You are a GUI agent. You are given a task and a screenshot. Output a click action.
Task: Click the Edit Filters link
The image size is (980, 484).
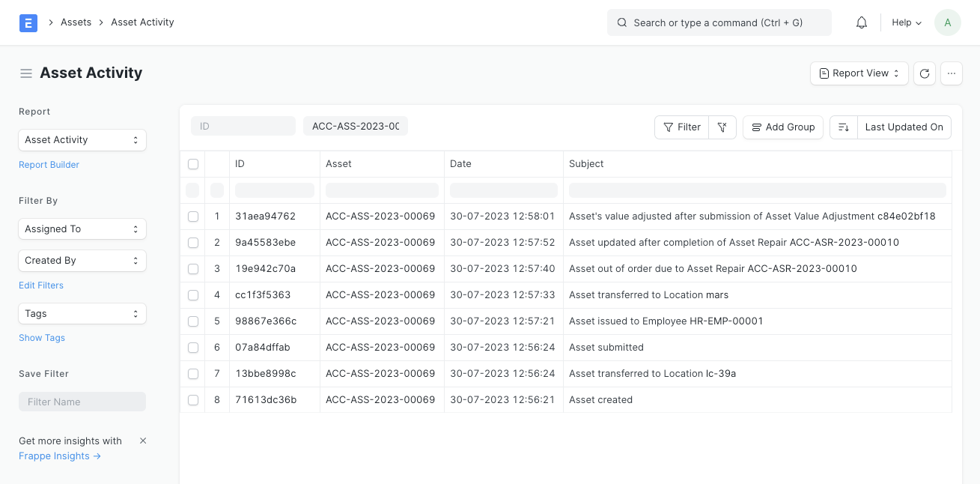click(x=41, y=285)
